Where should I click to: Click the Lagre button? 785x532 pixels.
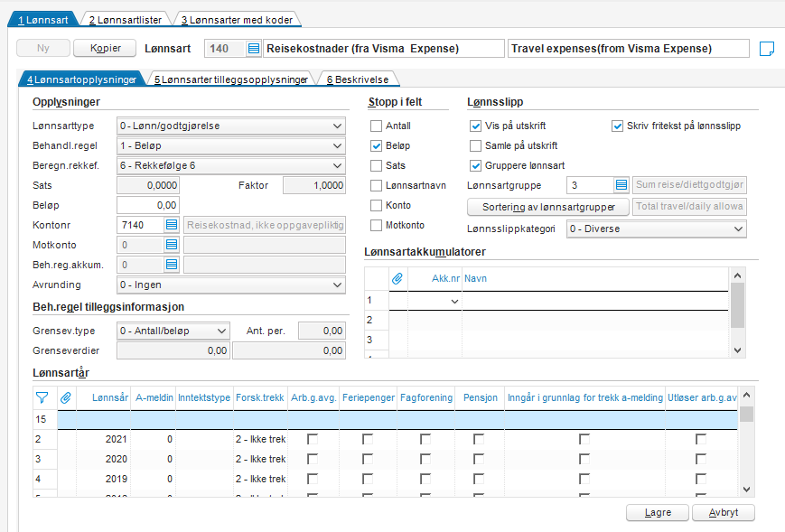coord(658,512)
